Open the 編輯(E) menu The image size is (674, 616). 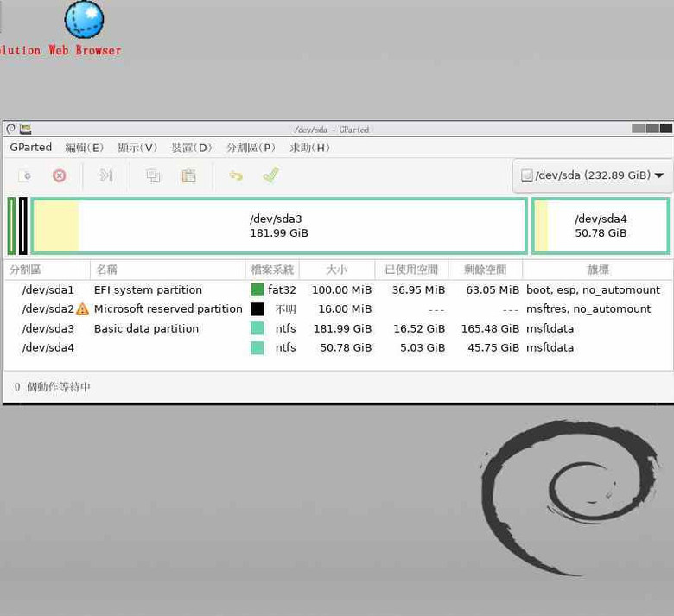point(84,148)
